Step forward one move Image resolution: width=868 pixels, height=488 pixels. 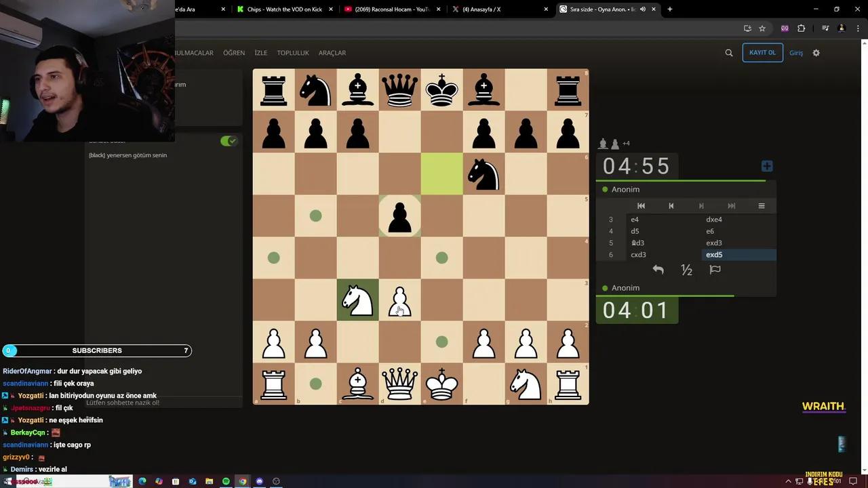pos(701,206)
